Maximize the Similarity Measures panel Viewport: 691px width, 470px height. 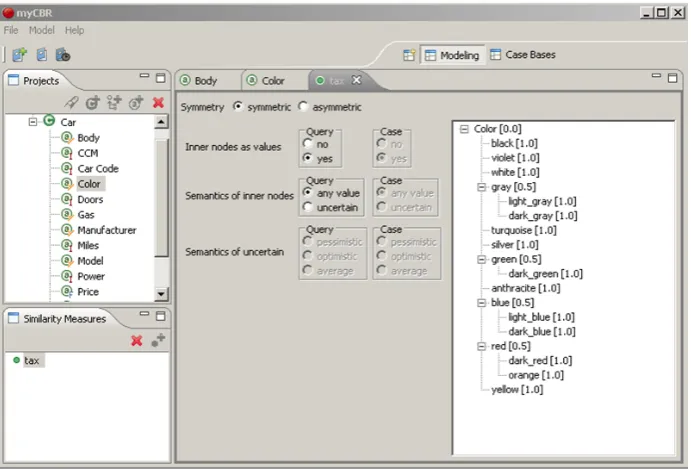click(x=161, y=316)
